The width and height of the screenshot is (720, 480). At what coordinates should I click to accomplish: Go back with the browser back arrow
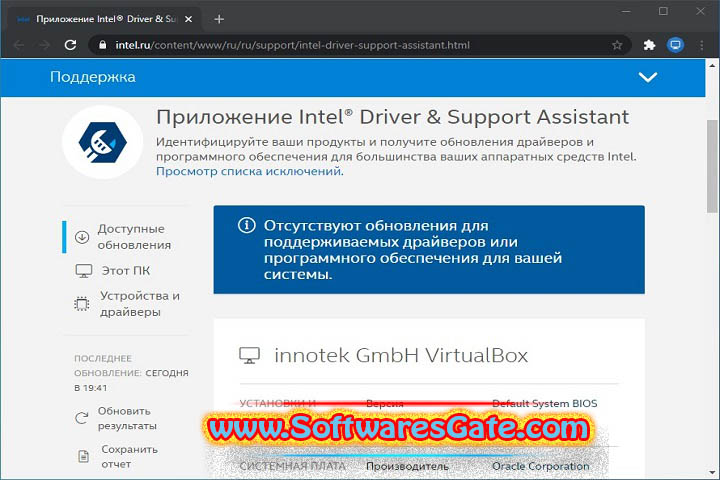pyautogui.click(x=19, y=45)
